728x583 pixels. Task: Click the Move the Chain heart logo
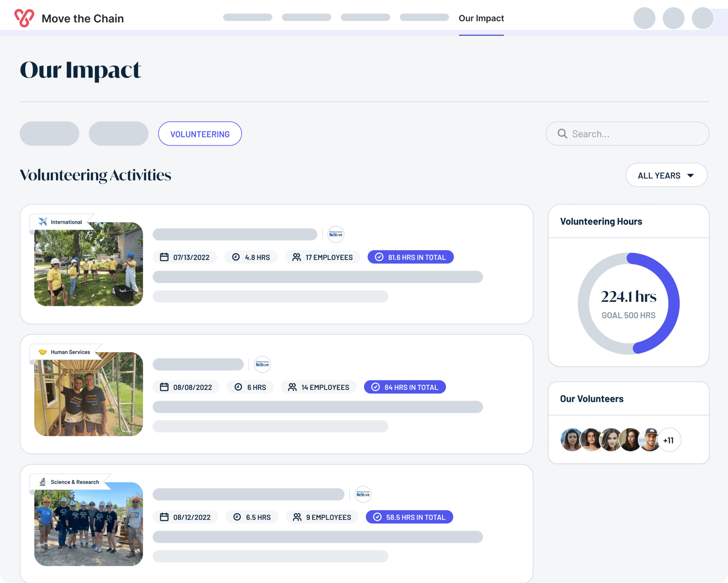[24, 18]
